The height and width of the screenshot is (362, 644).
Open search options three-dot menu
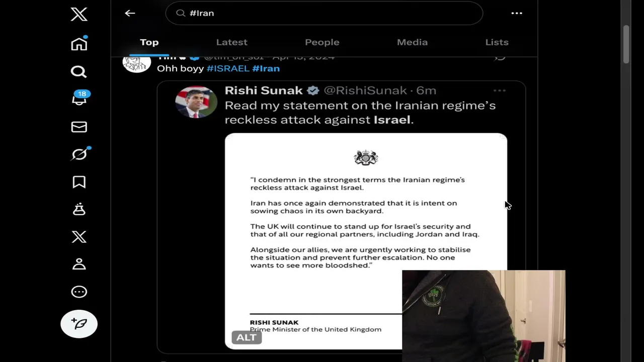pos(517,13)
